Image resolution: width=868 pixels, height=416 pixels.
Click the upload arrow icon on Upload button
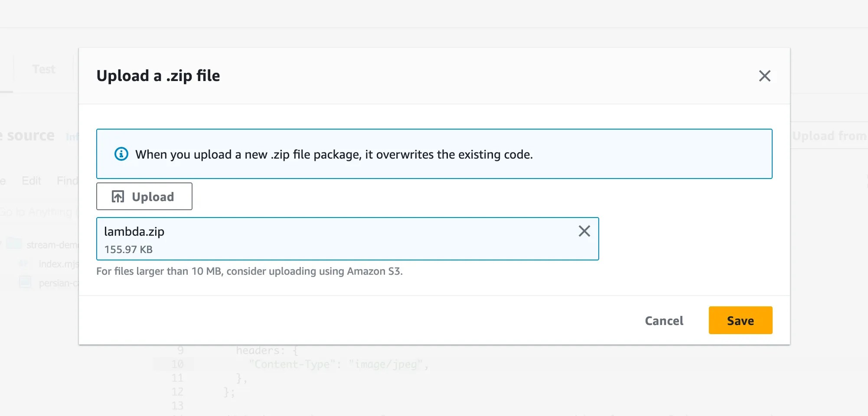coord(118,197)
